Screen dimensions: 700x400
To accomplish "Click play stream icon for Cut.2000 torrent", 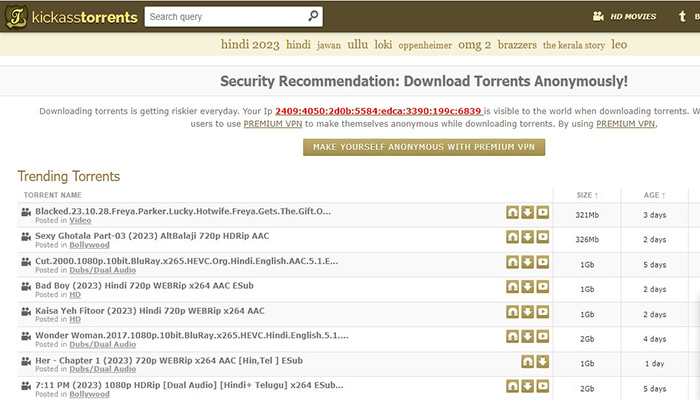I will click(x=543, y=262).
